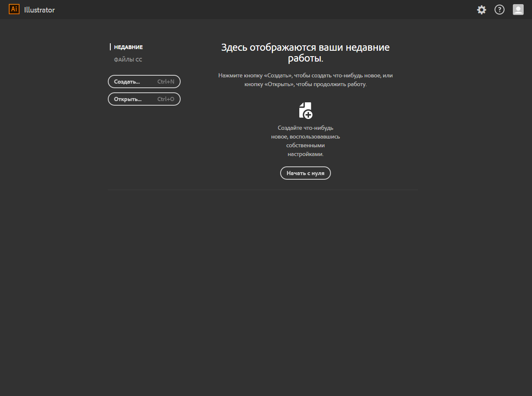532x396 pixels.
Task: Click the Adobe Illustrator Ai logo
Action: point(14,10)
